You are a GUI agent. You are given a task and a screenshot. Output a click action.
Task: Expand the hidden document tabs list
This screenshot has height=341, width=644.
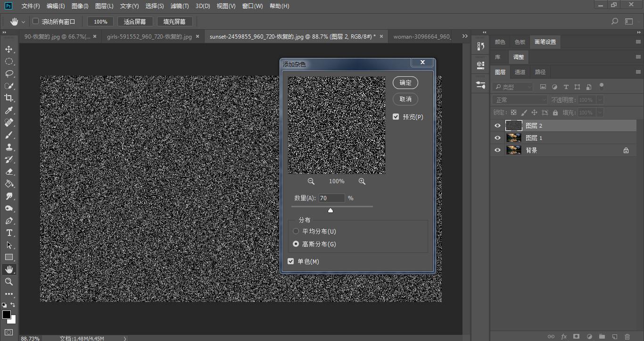click(465, 36)
